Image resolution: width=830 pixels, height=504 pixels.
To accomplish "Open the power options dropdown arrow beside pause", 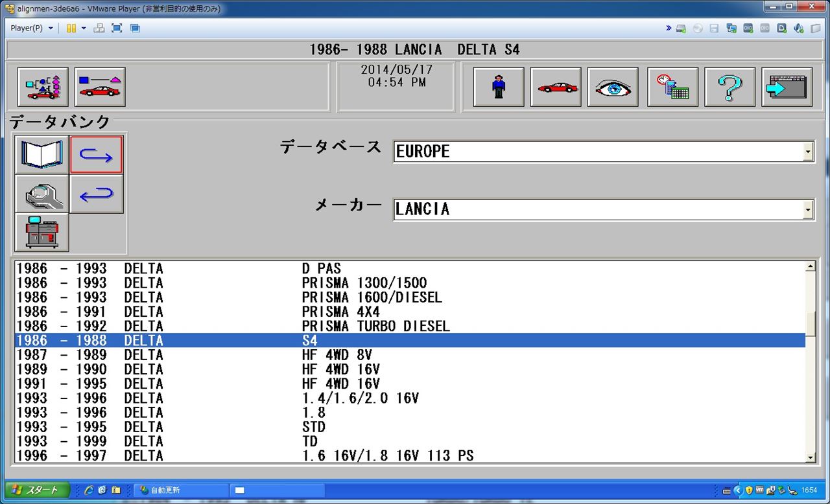I will [84, 28].
